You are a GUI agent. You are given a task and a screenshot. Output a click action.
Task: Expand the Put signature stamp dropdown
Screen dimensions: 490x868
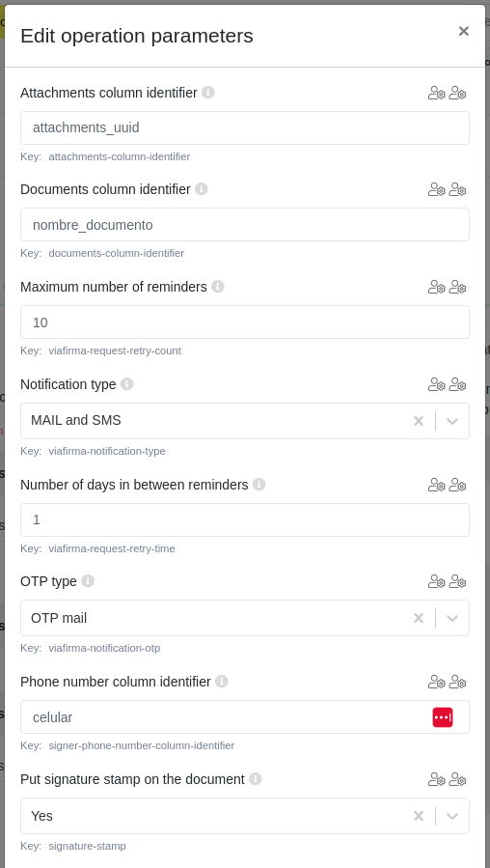click(x=452, y=816)
